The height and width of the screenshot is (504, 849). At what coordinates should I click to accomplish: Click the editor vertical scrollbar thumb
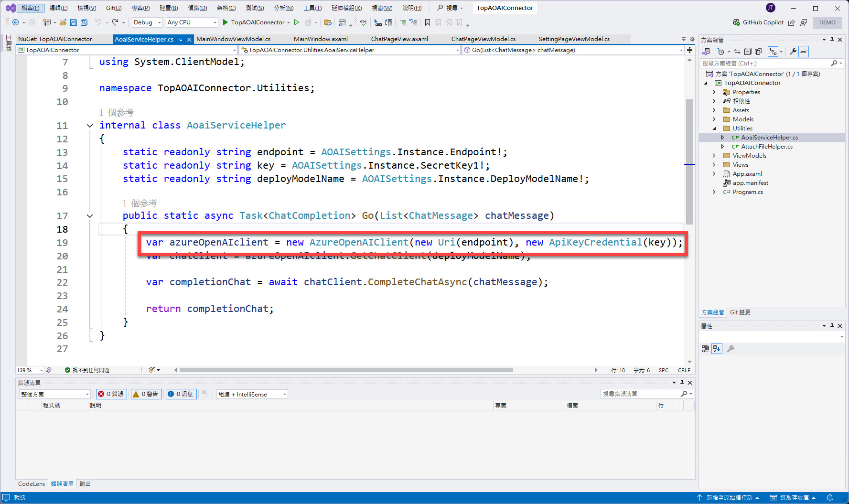(x=689, y=161)
